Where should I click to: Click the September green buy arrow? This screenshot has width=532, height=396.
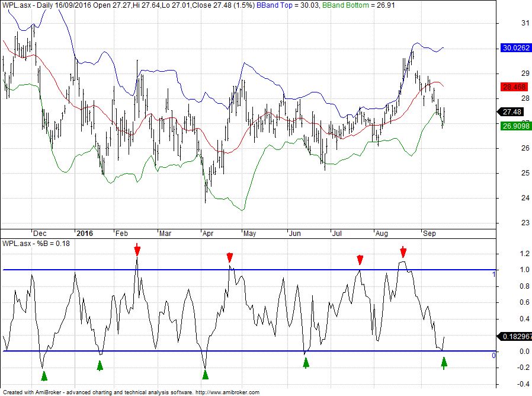click(x=444, y=363)
